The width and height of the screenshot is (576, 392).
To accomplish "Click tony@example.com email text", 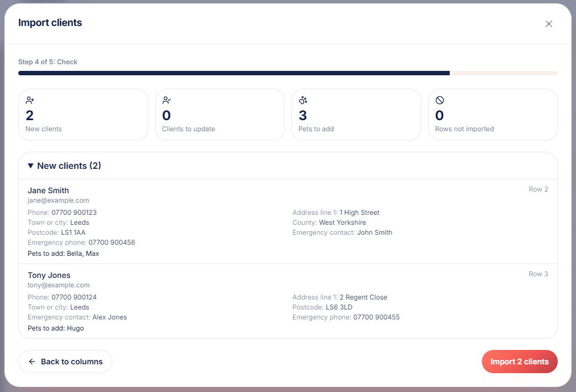I will pos(58,285).
